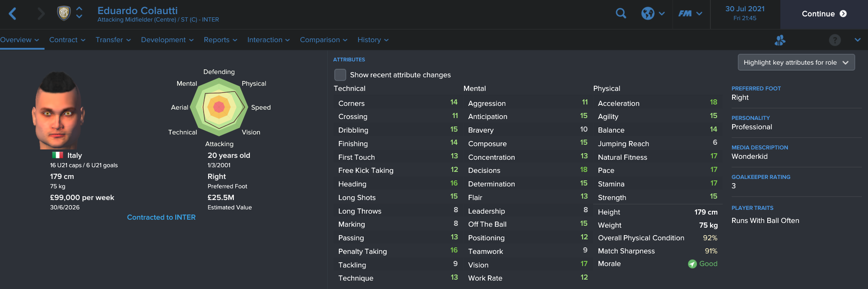Open the help question mark icon

click(x=835, y=40)
